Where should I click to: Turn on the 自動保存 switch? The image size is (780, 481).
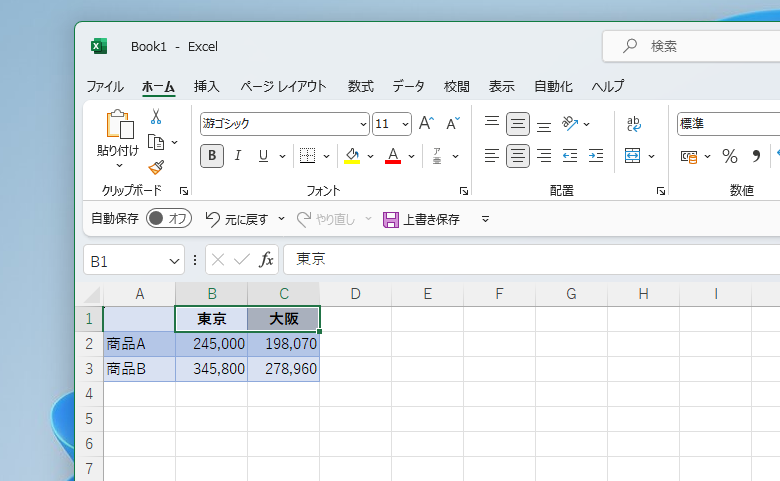pyautogui.click(x=169, y=218)
